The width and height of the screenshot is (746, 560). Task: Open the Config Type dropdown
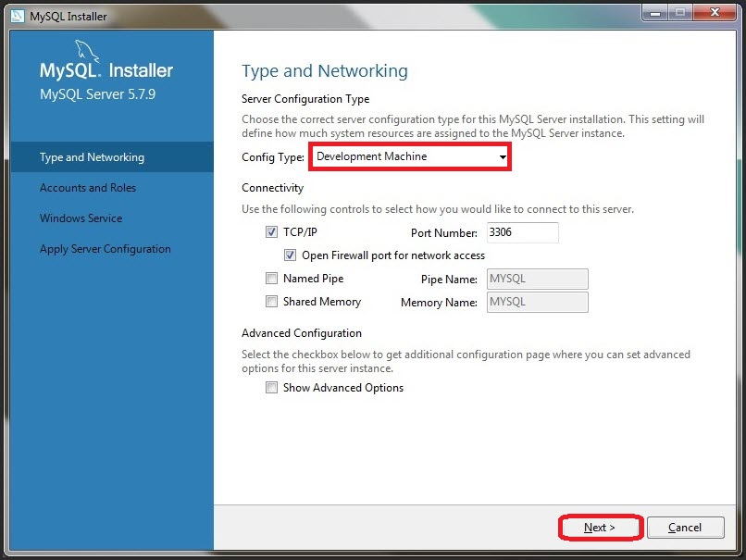point(411,156)
